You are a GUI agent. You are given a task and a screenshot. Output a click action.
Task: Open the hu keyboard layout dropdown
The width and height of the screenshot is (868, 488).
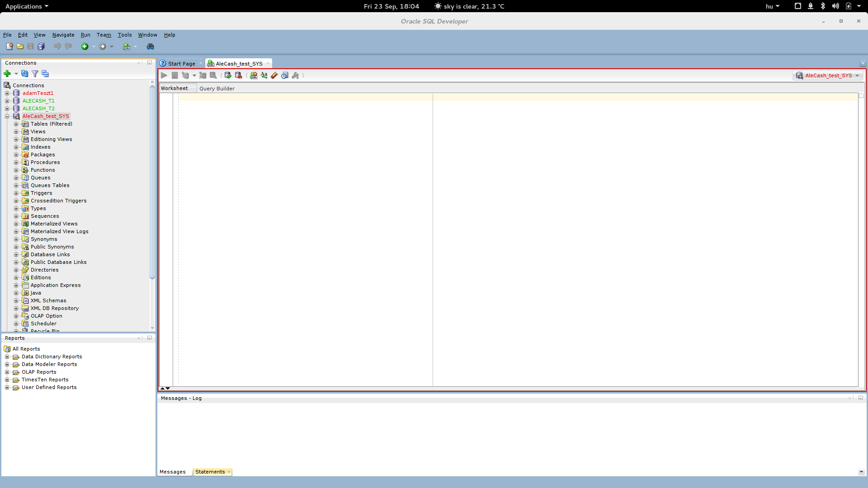772,6
